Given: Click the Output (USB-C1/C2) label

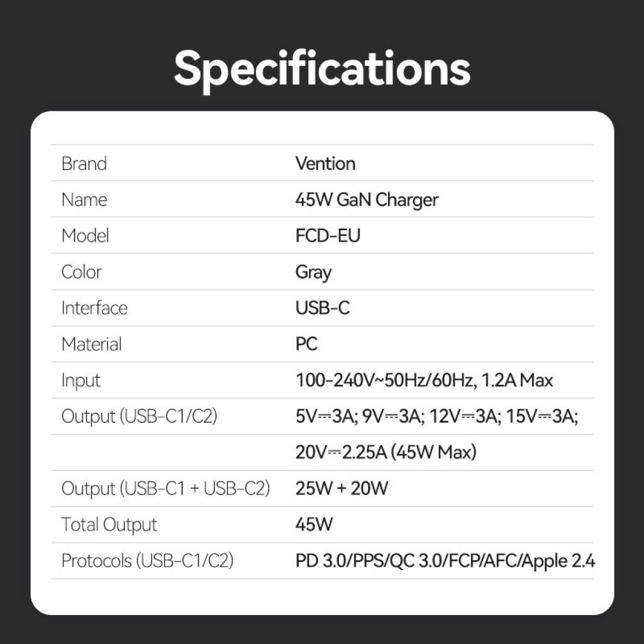Looking at the screenshot, I should (139, 416).
